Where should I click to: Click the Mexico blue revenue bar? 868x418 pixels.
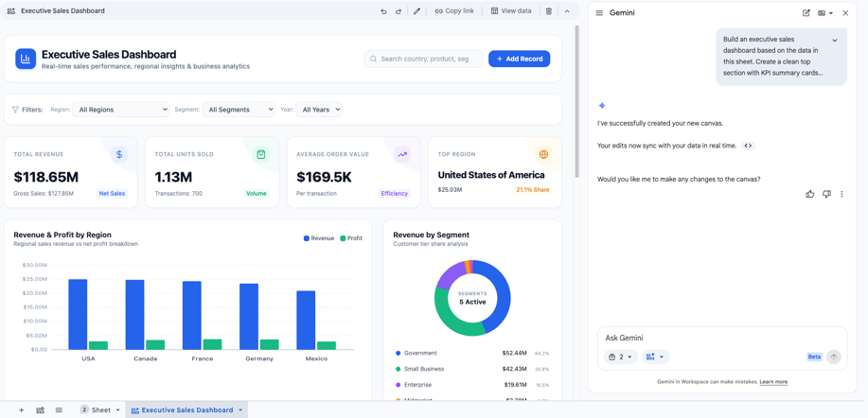tap(306, 321)
